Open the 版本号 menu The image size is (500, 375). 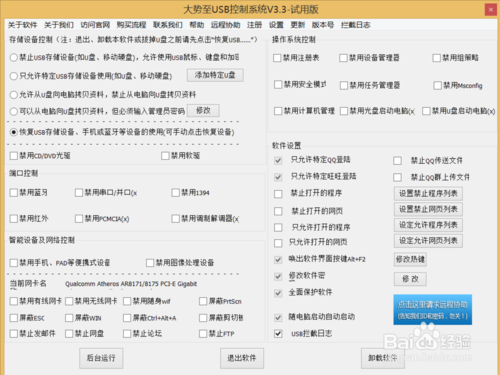(x=323, y=25)
